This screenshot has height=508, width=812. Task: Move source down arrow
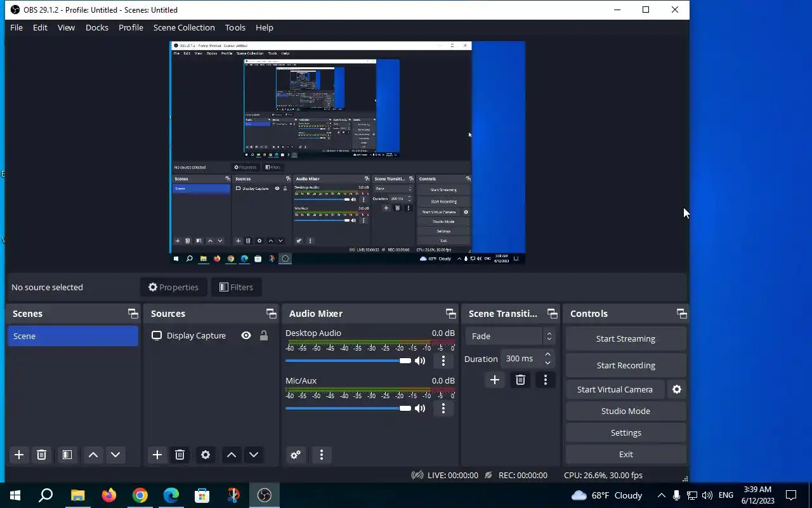click(254, 455)
